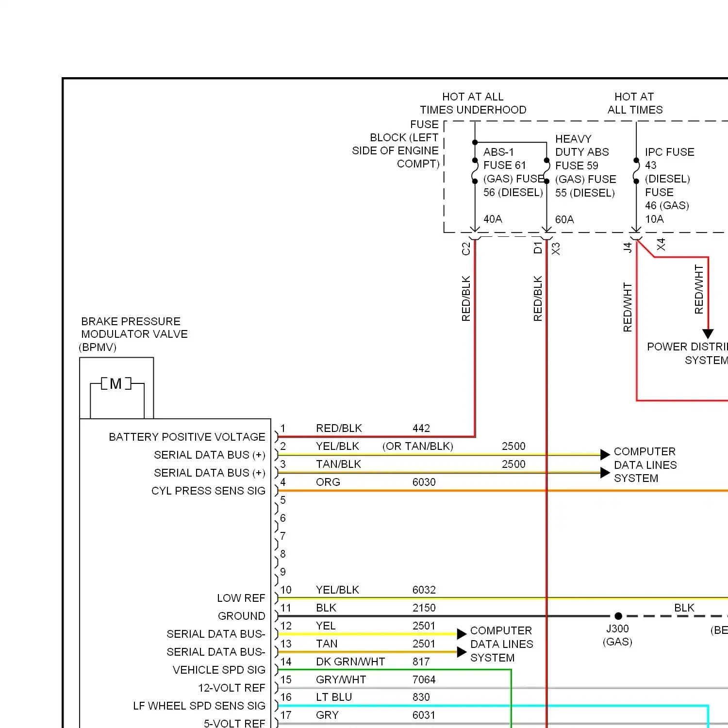Select the TAN/BLK label on pin 3
728x728 pixels.
click(x=338, y=464)
